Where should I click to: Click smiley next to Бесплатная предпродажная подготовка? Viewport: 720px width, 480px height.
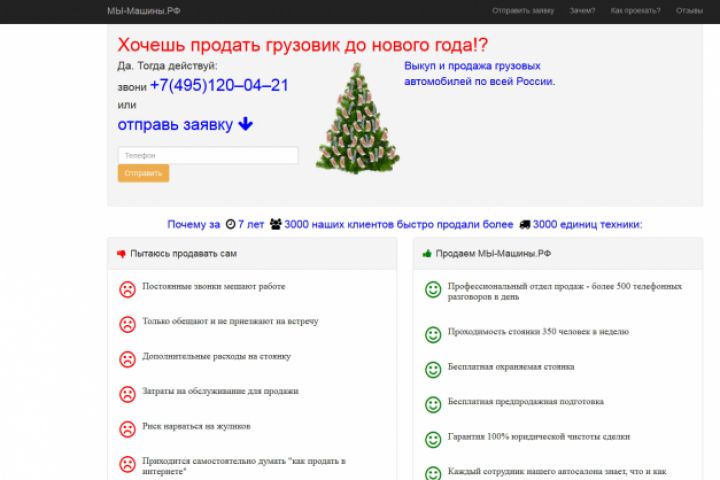pyautogui.click(x=433, y=405)
